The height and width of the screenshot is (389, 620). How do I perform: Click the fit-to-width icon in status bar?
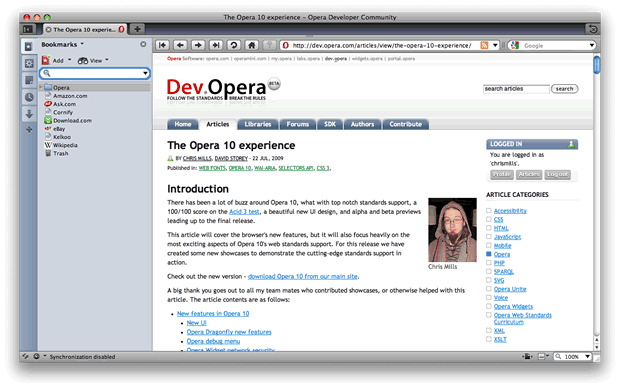click(528, 357)
